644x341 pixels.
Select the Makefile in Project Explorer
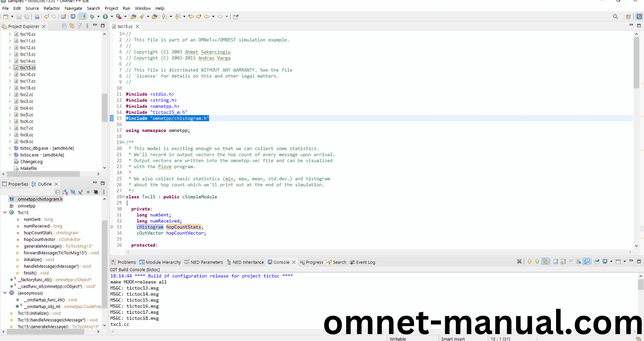click(x=28, y=168)
